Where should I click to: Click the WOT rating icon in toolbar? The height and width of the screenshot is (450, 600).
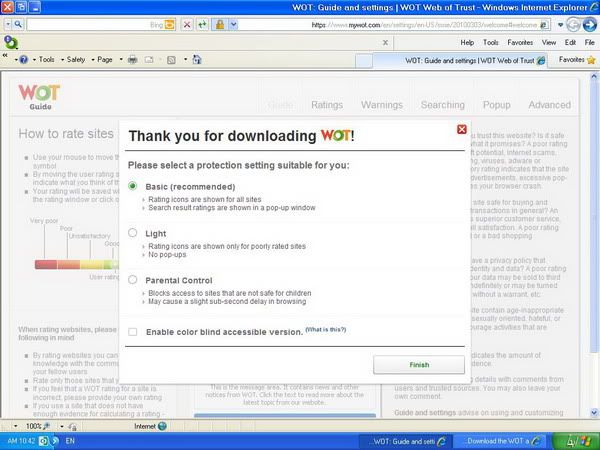[x=10, y=42]
